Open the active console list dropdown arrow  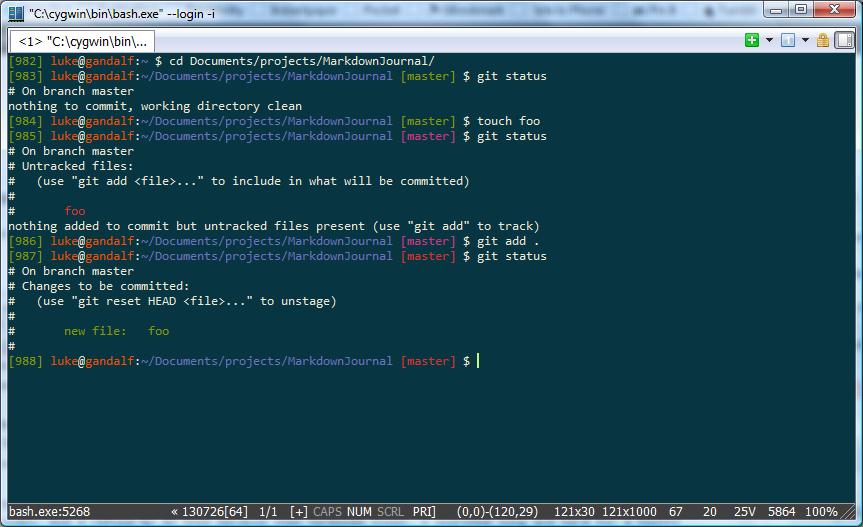(x=804, y=40)
